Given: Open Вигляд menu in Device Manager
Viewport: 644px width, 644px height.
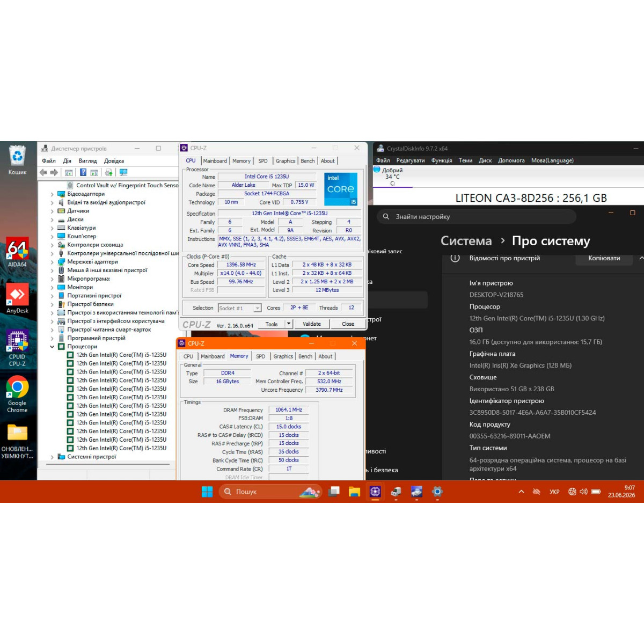Looking at the screenshot, I should tap(87, 161).
